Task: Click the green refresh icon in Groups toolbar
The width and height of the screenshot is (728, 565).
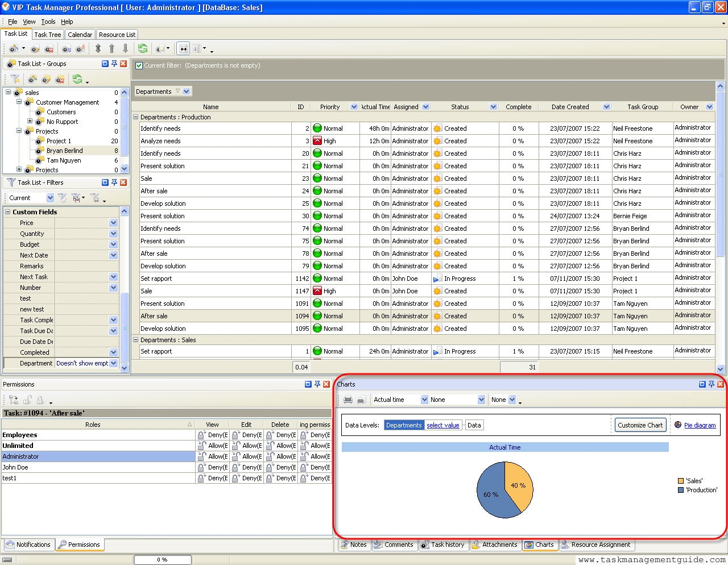Action: point(77,79)
